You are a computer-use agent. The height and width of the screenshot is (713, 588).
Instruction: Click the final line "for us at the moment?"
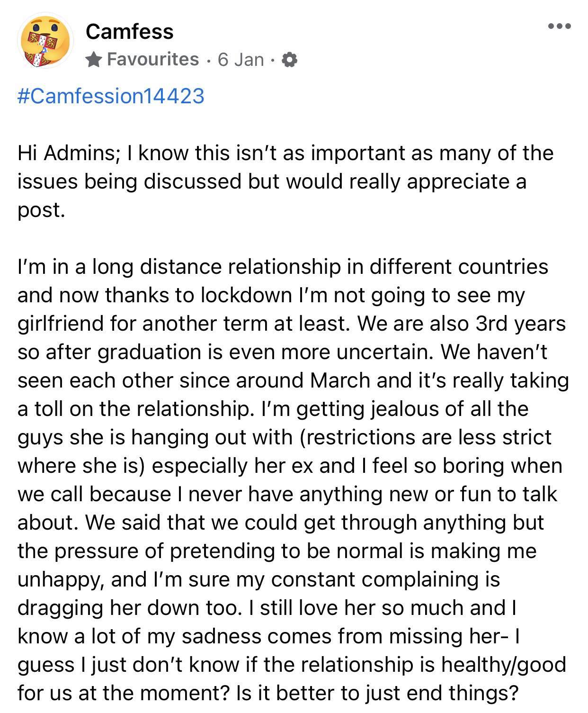coord(268,693)
